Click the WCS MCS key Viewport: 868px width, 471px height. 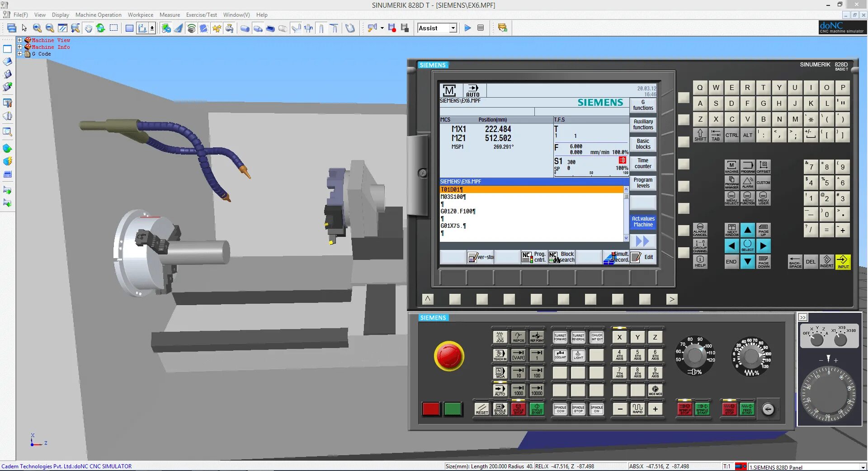click(x=655, y=390)
